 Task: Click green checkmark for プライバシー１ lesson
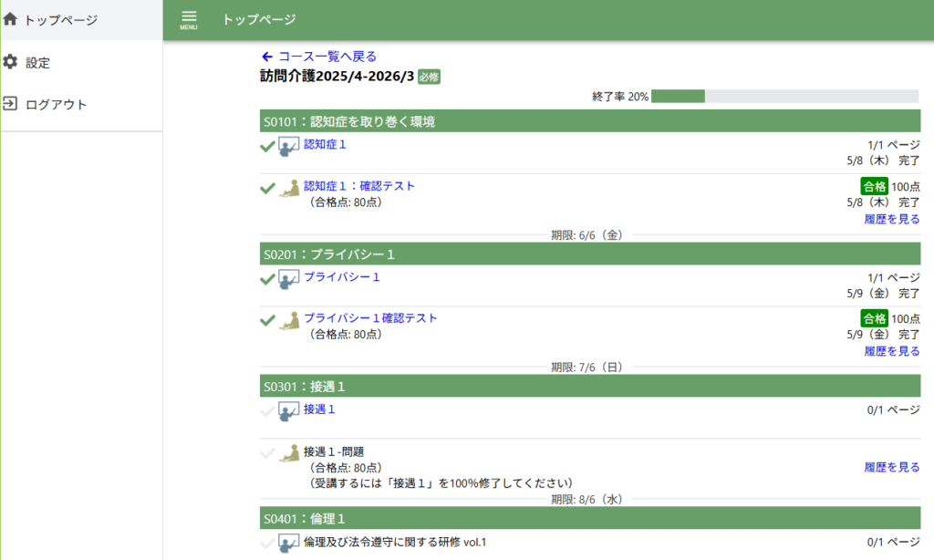[x=267, y=279]
